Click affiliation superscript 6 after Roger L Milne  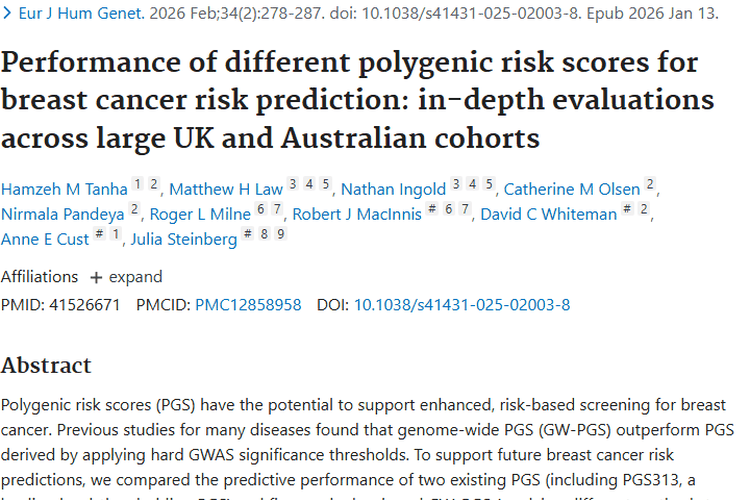261,209
